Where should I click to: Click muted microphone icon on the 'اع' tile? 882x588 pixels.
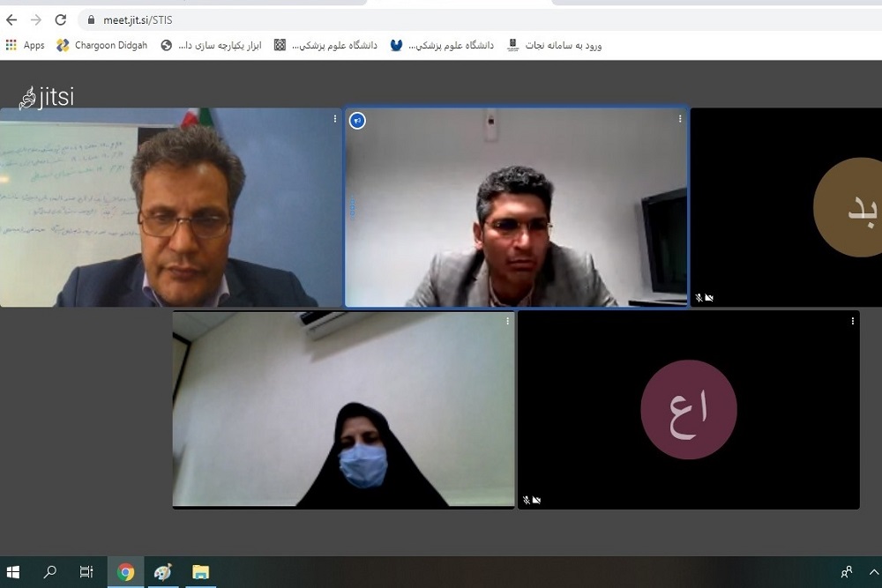(526, 500)
